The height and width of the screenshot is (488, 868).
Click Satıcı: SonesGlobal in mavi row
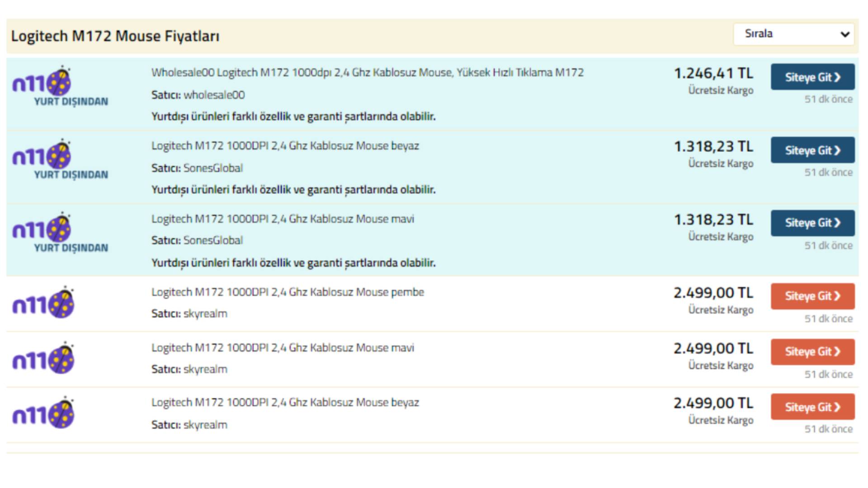(x=197, y=240)
